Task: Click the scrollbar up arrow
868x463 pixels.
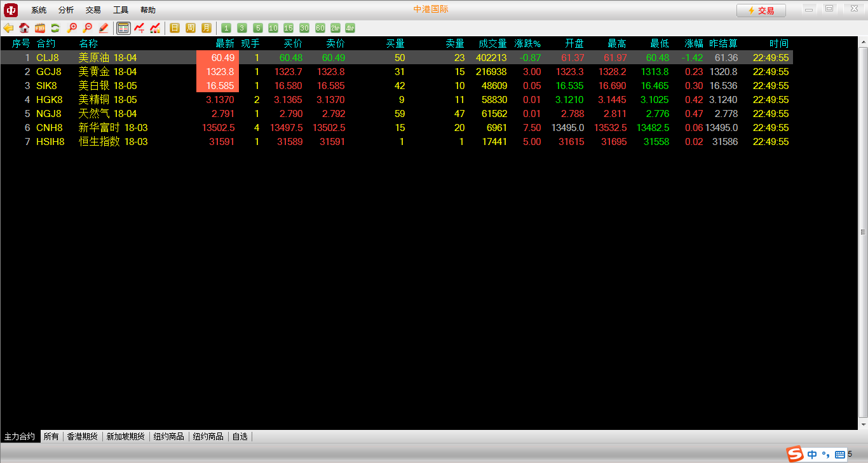Action: coord(863,43)
